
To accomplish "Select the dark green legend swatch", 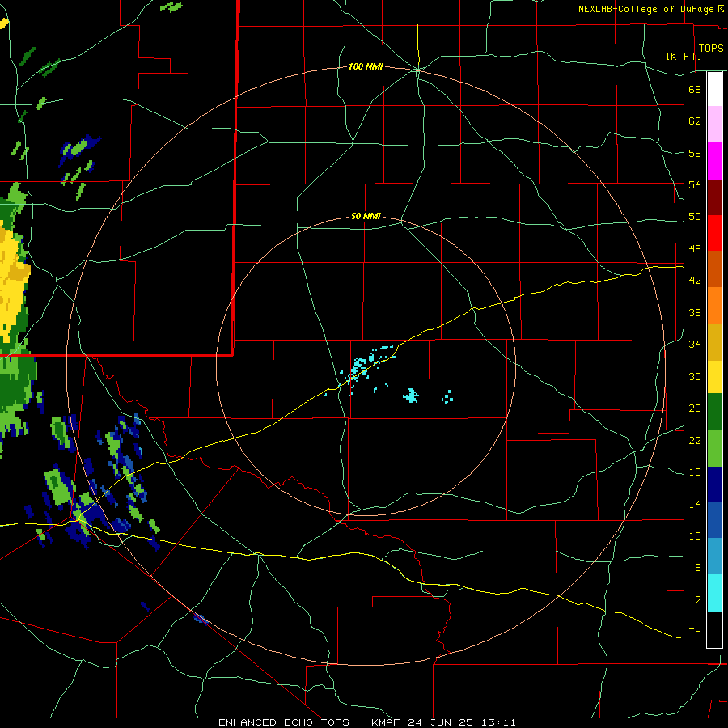I will [714, 412].
